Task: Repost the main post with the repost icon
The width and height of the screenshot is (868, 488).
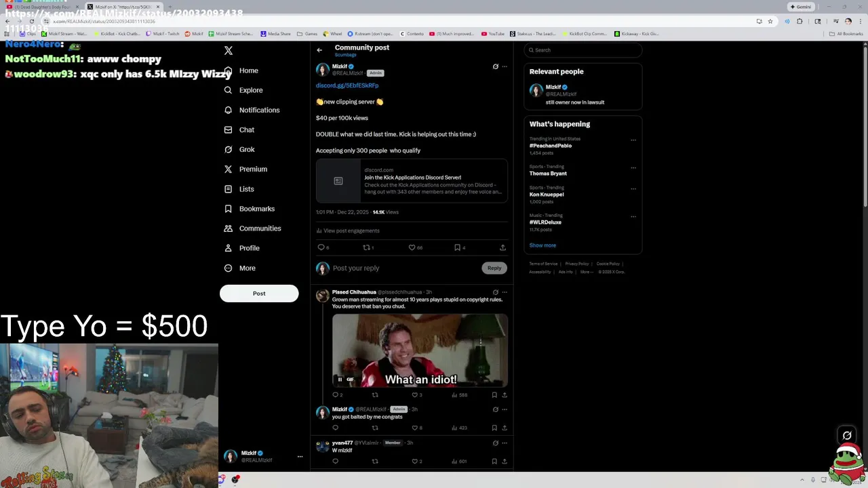Action: tap(366, 247)
